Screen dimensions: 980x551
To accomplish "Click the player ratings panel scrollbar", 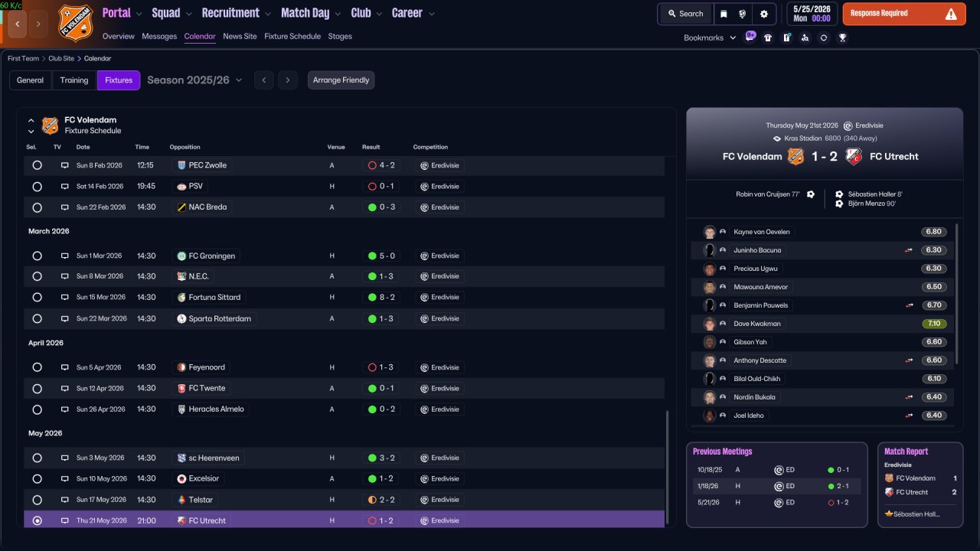I will [x=957, y=293].
